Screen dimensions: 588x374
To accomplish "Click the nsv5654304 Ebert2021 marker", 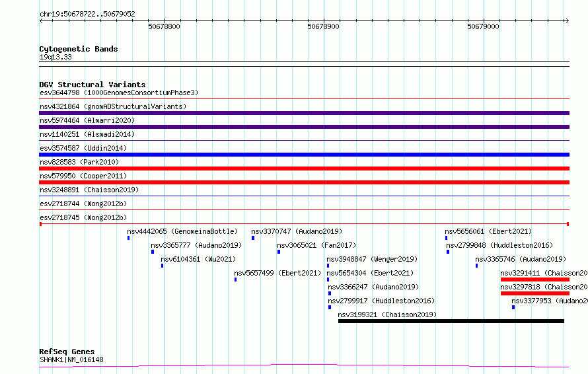I will [x=328, y=280].
